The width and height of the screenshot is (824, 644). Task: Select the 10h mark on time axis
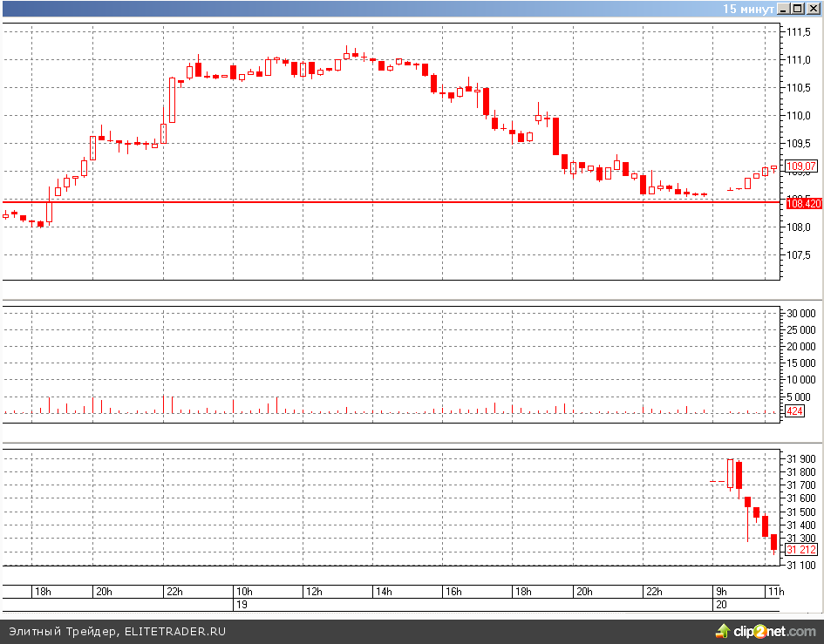click(x=243, y=592)
